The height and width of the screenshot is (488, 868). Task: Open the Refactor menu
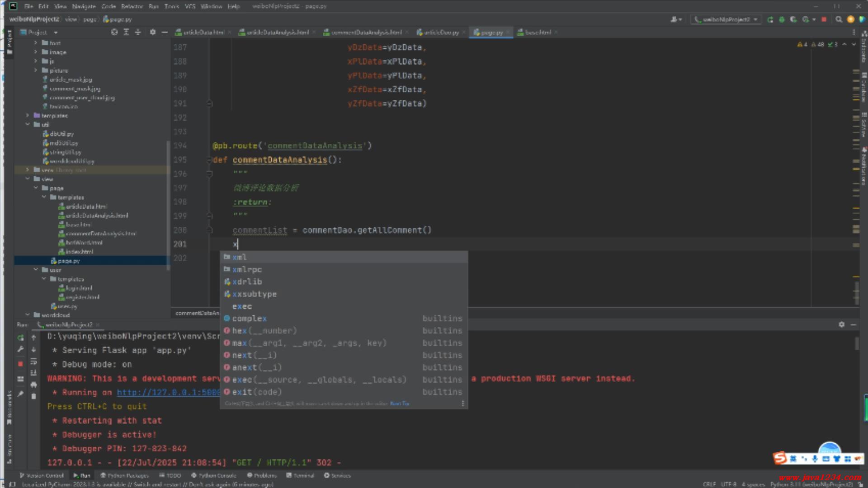[x=132, y=6]
